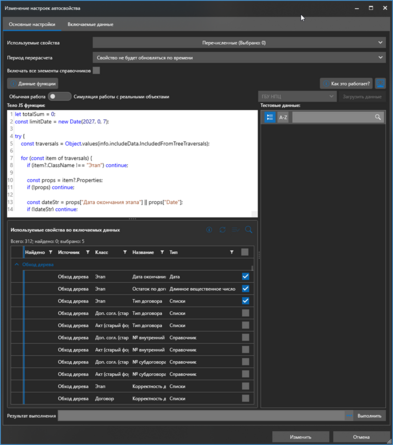Screen dimensions: 393x445
Task: Click blue icon button beside 'Как это работает?'
Action: [380, 83]
